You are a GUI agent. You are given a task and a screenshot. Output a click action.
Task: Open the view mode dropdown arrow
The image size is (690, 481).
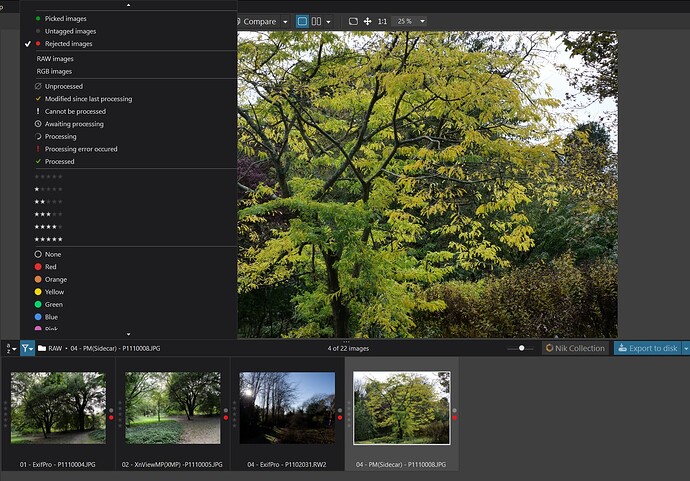(x=328, y=22)
